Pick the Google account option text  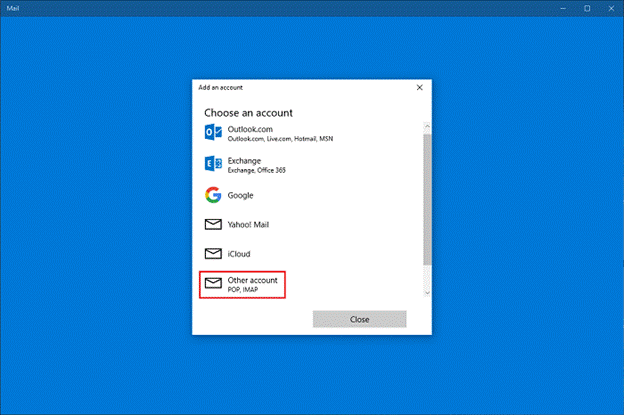pos(241,195)
